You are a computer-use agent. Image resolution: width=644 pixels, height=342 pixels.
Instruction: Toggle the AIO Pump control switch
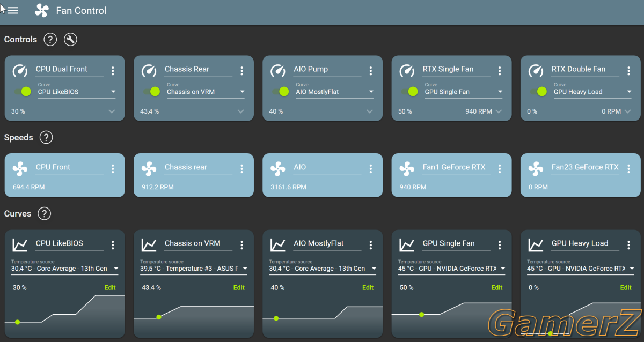(x=281, y=92)
